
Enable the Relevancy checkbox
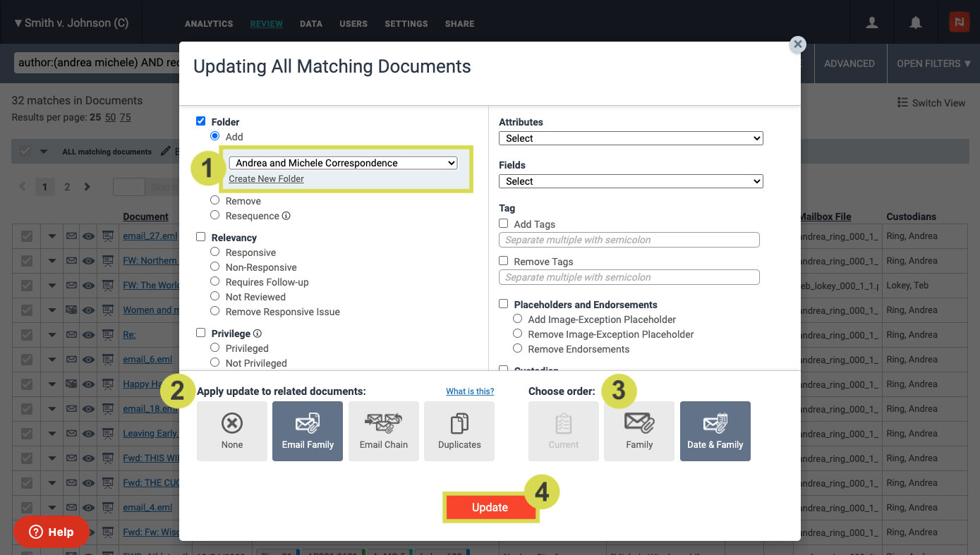(200, 237)
